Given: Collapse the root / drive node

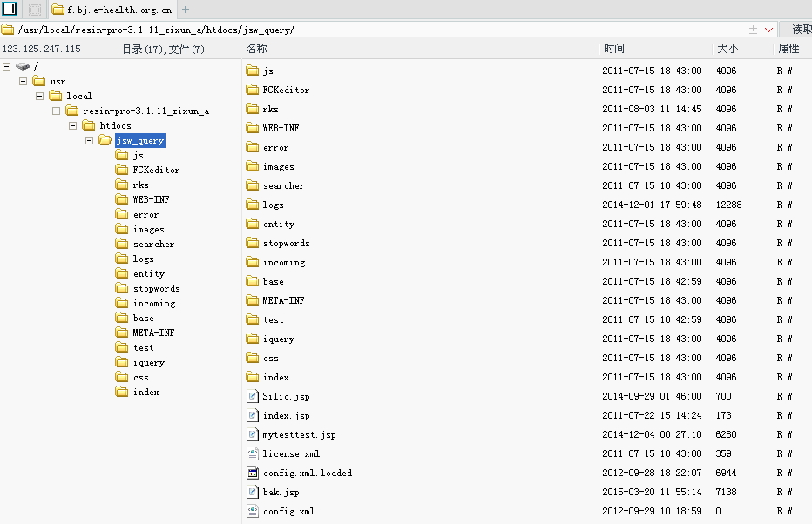Looking at the screenshot, I should pos(7,66).
